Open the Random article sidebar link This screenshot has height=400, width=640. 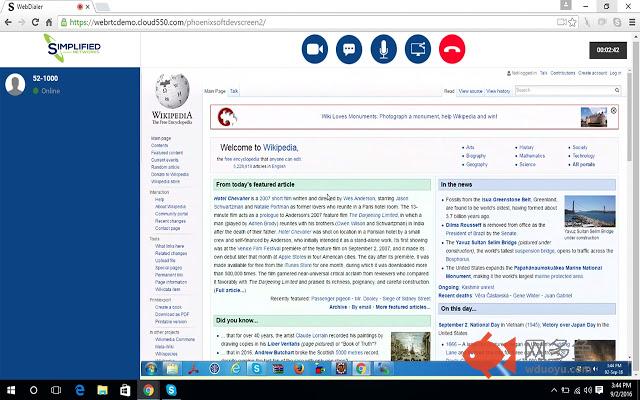point(165,167)
